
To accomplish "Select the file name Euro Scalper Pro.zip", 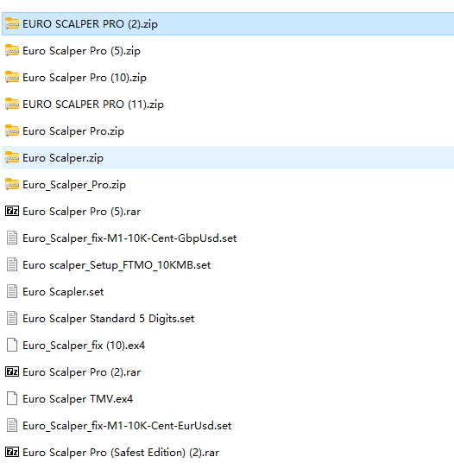I will [x=73, y=131].
